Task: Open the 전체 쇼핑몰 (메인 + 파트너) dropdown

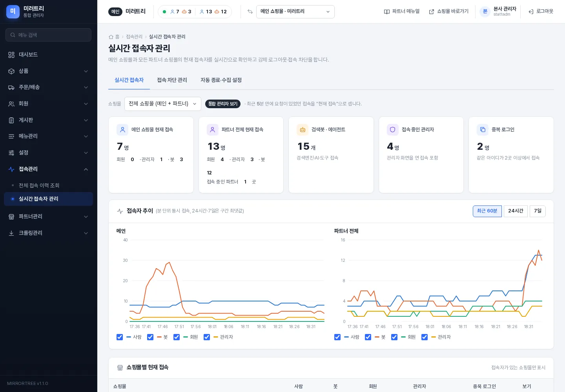Action: point(163,104)
